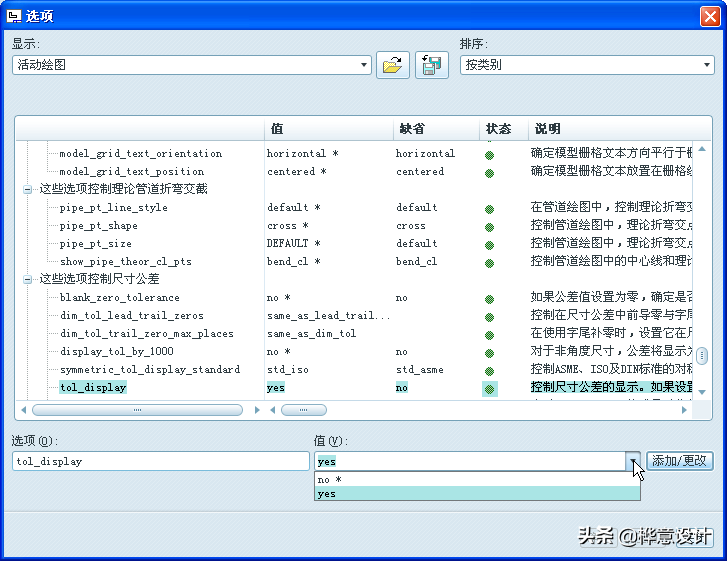The image size is (727, 561).
Task: Click status dot for symmetric_tol_display_standard row
Action: click(x=489, y=371)
